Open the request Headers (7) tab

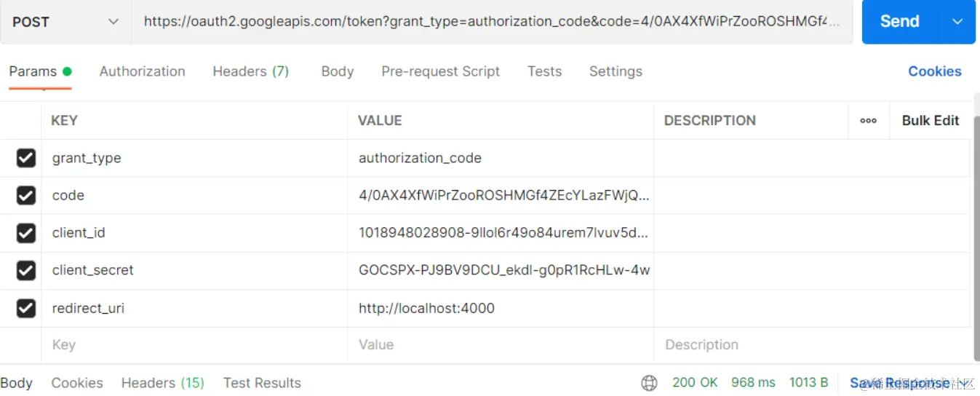(x=251, y=71)
